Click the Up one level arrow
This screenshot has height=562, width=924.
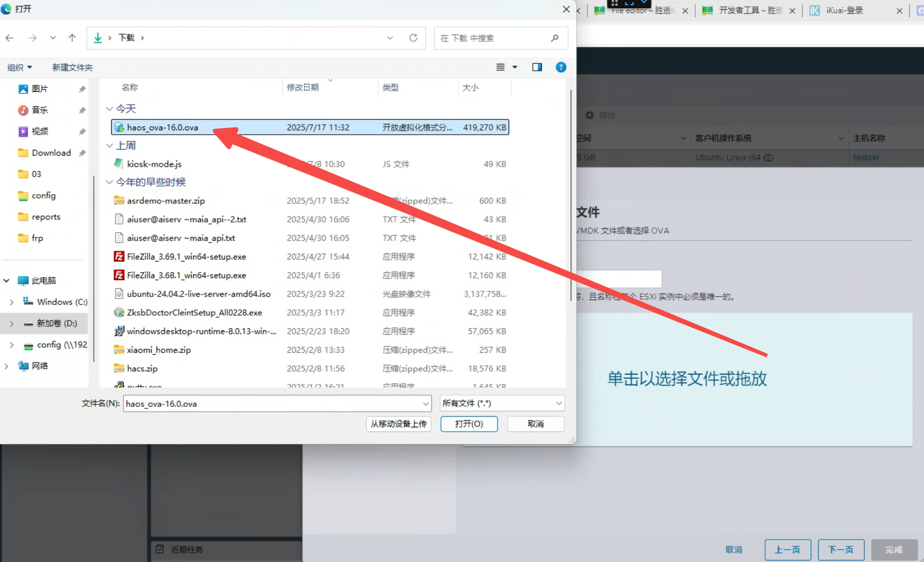72,38
